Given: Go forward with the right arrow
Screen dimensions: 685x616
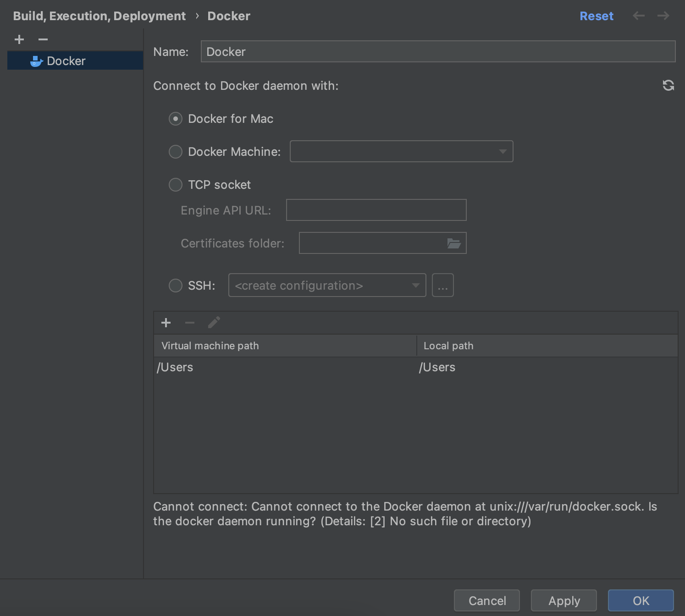Looking at the screenshot, I should pyautogui.click(x=663, y=16).
